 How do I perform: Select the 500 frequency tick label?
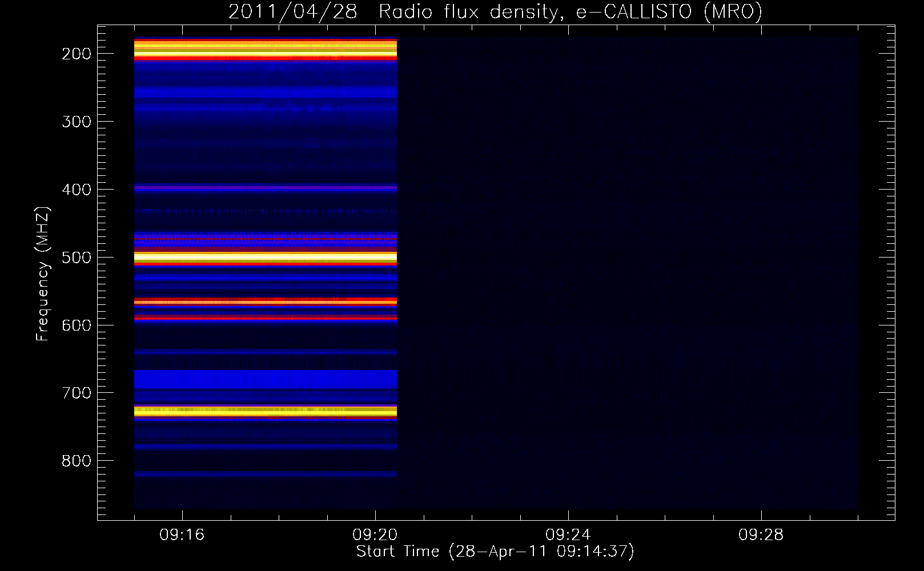(77, 258)
